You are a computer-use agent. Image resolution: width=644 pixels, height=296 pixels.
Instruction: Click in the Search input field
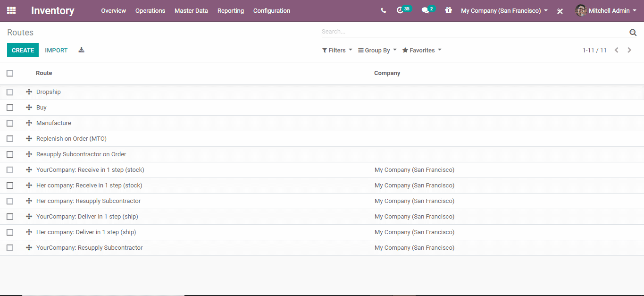tap(474, 32)
